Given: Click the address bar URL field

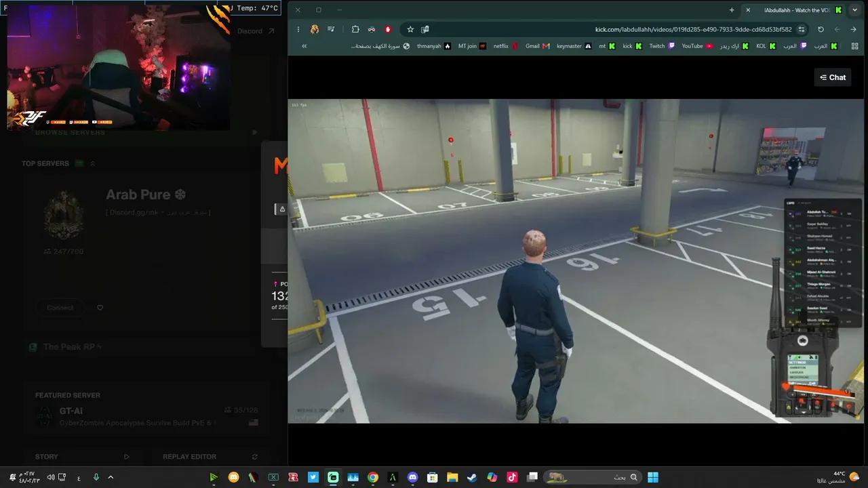Looking at the screenshot, I should pos(604,29).
